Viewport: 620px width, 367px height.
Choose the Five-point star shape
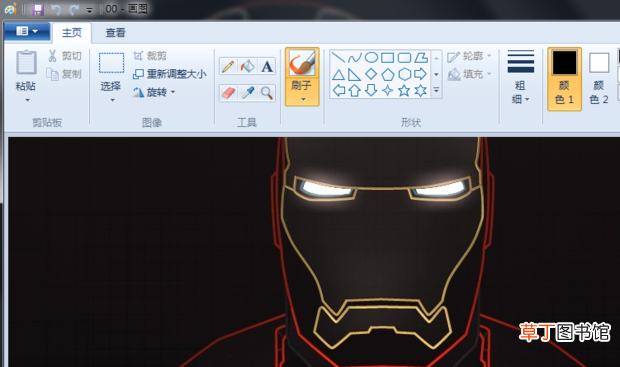pos(404,91)
